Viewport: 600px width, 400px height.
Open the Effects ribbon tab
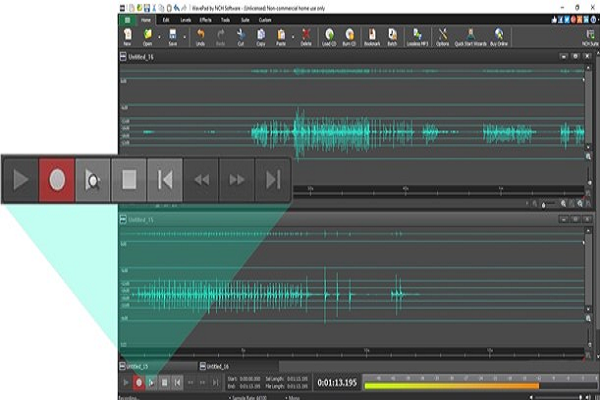click(x=205, y=18)
